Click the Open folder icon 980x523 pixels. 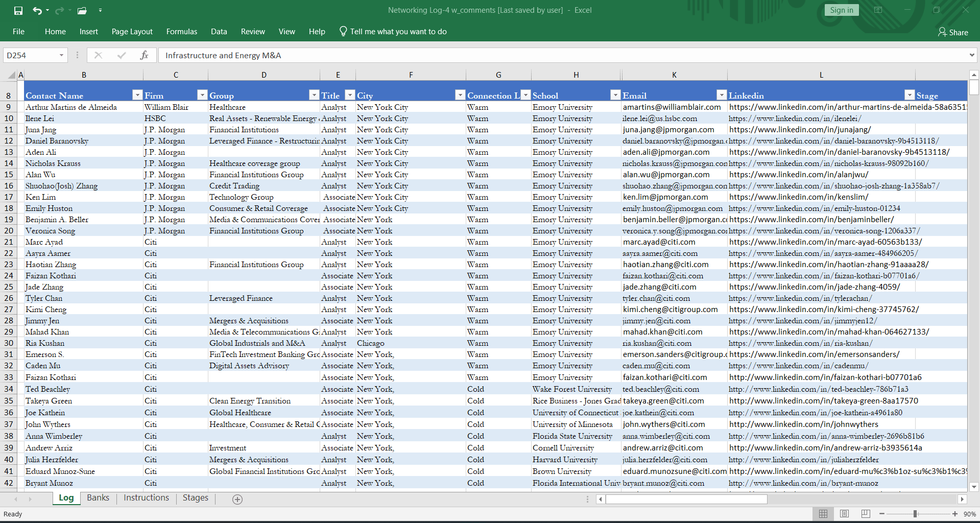[x=82, y=10]
